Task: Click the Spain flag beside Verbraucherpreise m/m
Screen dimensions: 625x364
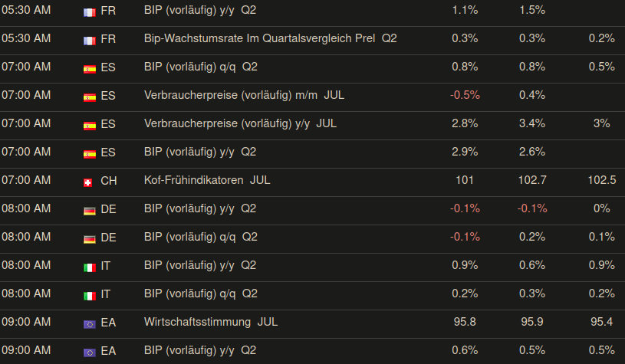Action: click(x=90, y=96)
